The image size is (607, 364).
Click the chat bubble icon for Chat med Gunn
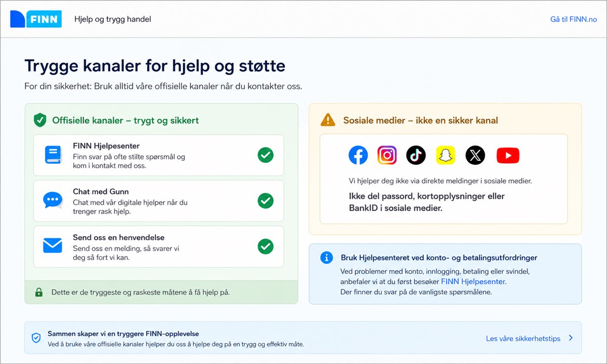pos(53,201)
